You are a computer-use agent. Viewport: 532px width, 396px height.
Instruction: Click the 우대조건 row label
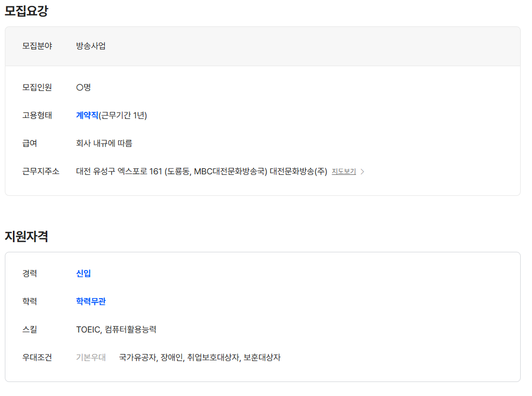(37, 357)
